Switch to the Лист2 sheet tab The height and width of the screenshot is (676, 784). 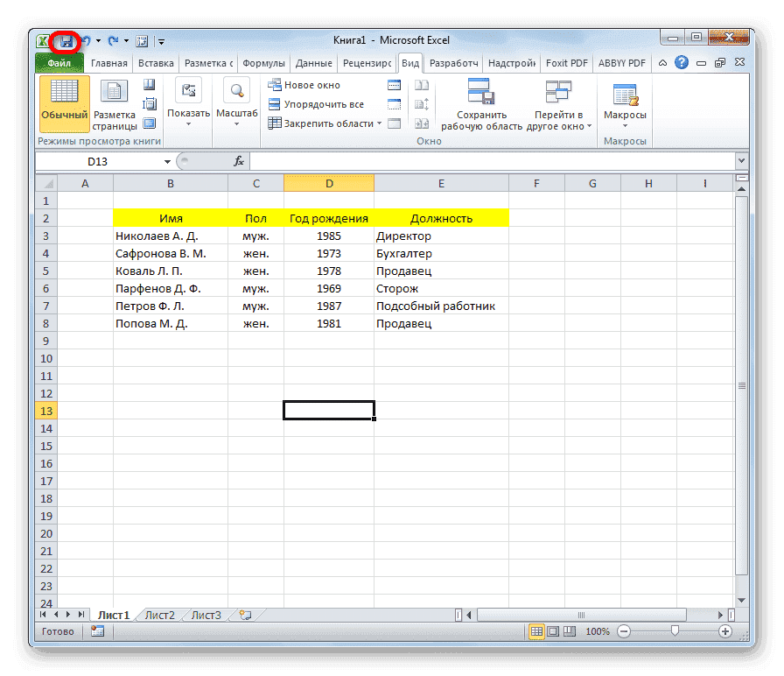[158, 615]
